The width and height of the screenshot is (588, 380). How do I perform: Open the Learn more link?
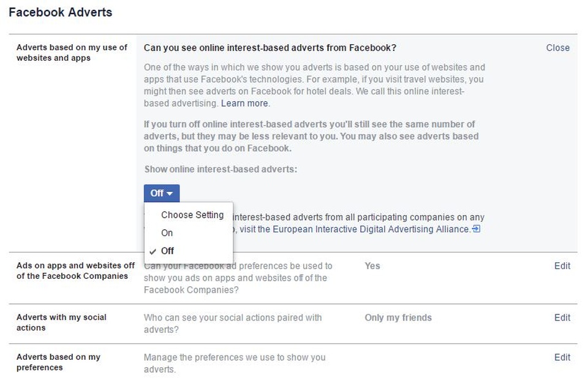(244, 103)
